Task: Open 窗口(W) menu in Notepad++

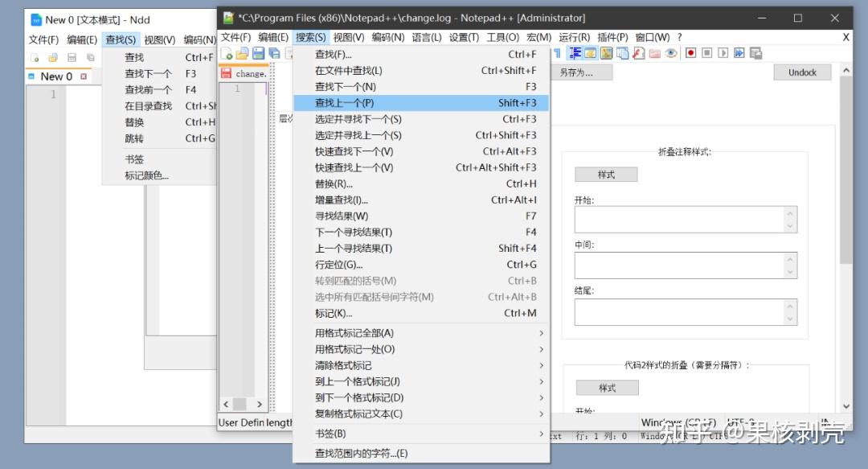Action: coord(652,37)
